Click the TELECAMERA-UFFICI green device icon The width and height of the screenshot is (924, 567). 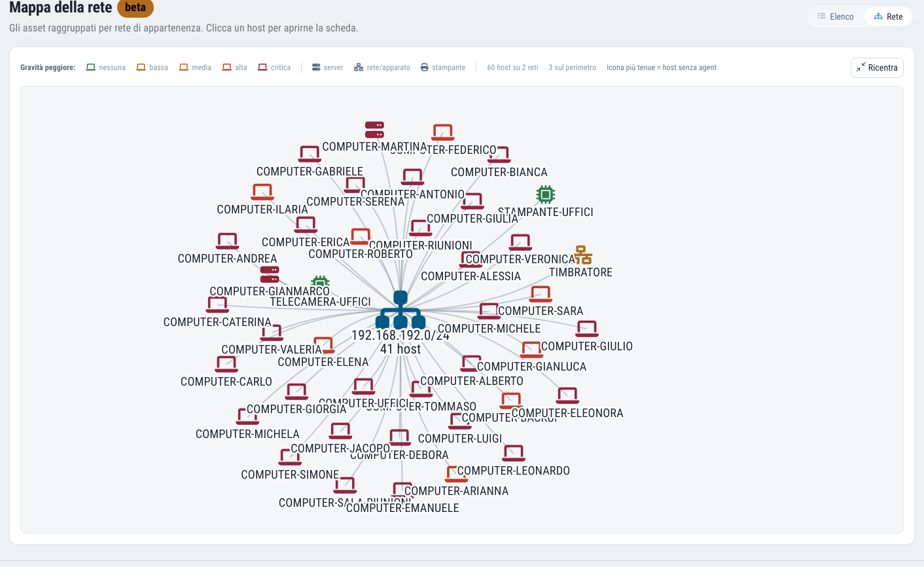tap(320, 282)
